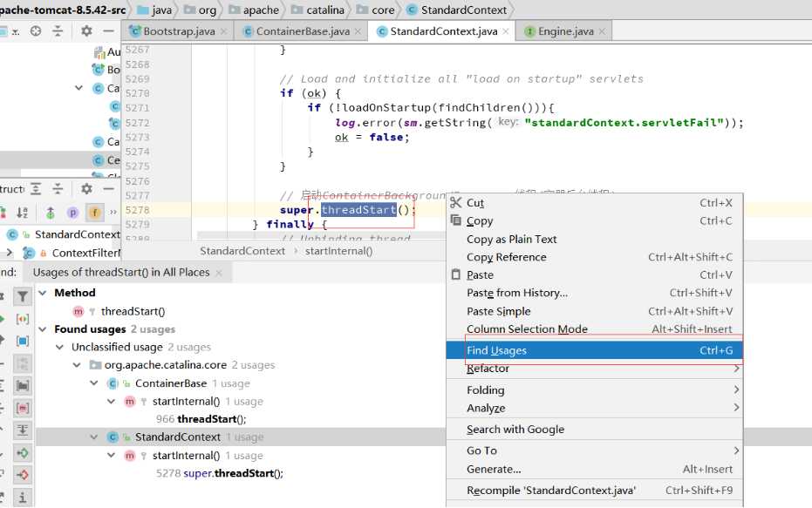
Task: Choose Search with Google
Action: pos(595,430)
